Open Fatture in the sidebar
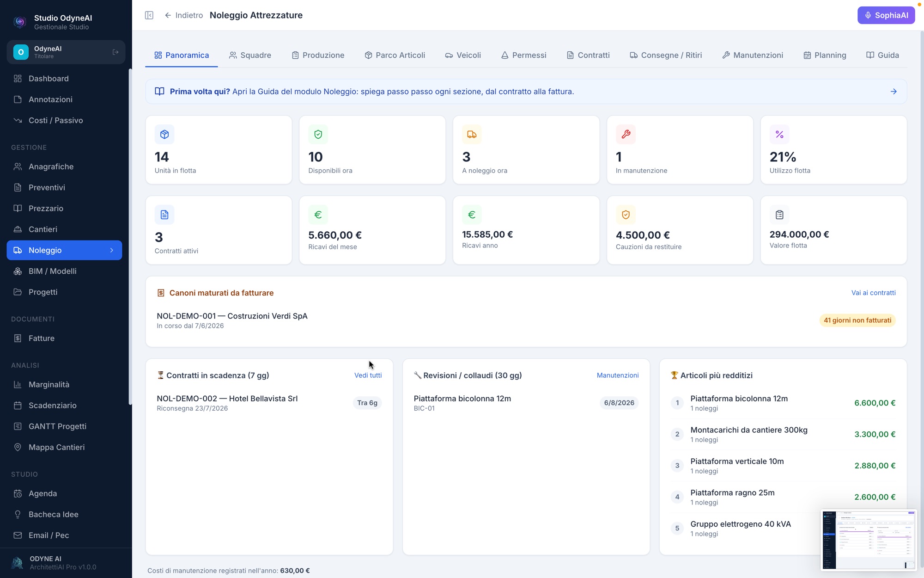This screenshot has width=924, height=578. pyautogui.click(x=64, y=338)
